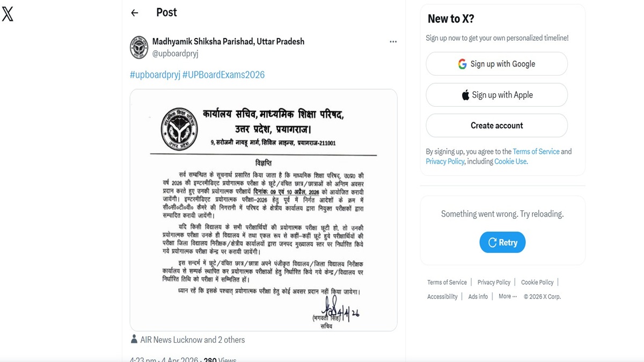Viewport: 644px width, 362px height.
Task: Open the Privacy Policy link in signup text
Action: pos(445,161)
